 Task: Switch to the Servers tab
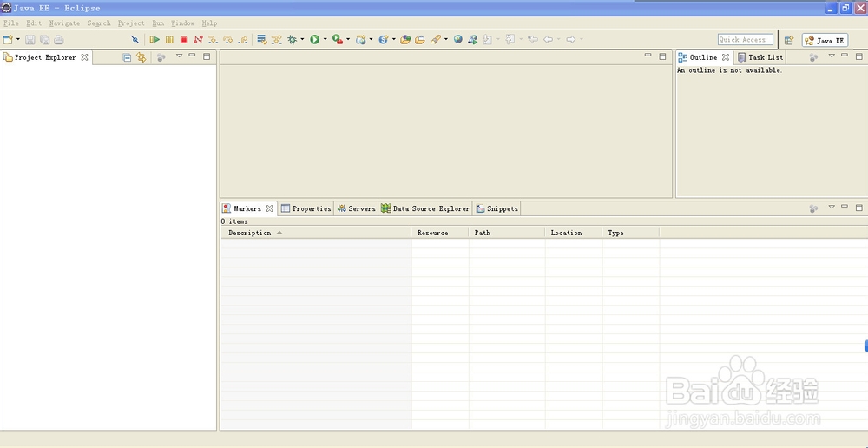point(356,208)
